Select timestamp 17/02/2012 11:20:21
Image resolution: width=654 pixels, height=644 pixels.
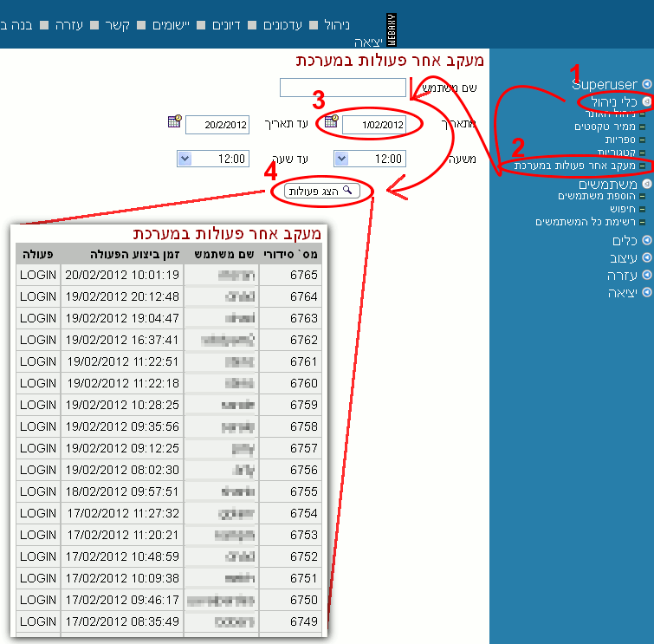point(123,535)
